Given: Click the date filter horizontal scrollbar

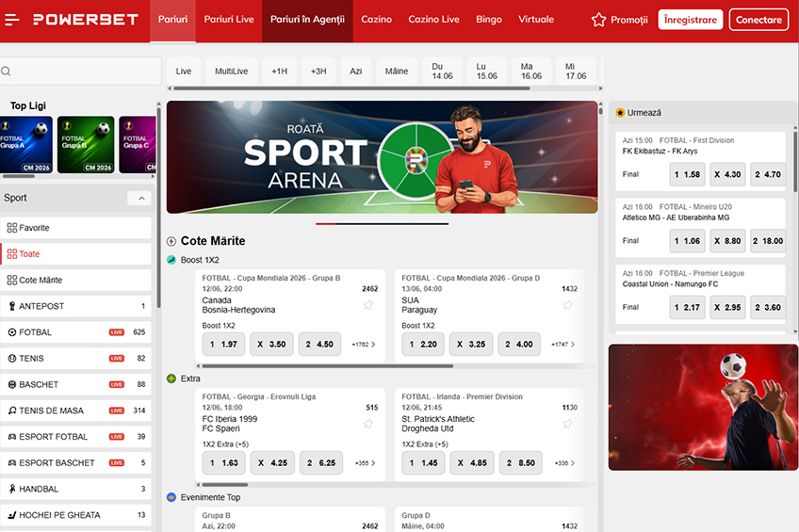Looking at the screenshot, I should click(351, 89).
